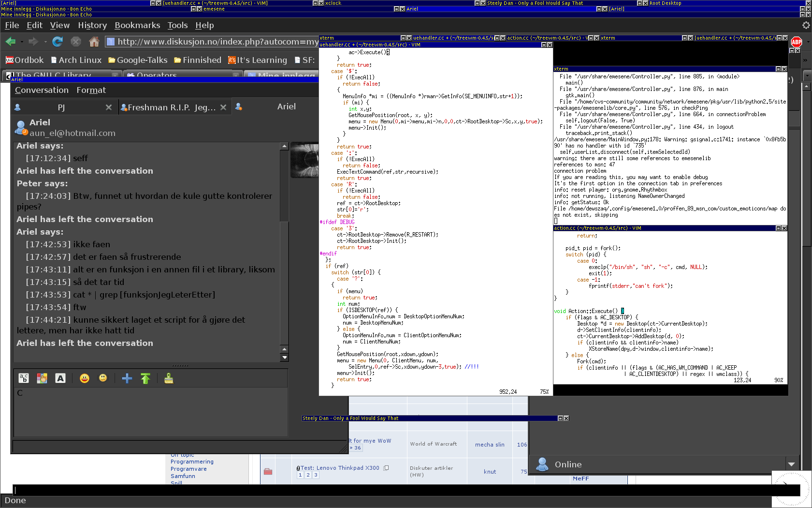The image size is (812, 508).
Task: Click the emesene Online status user icon
Action: click(x=542, y=464)
